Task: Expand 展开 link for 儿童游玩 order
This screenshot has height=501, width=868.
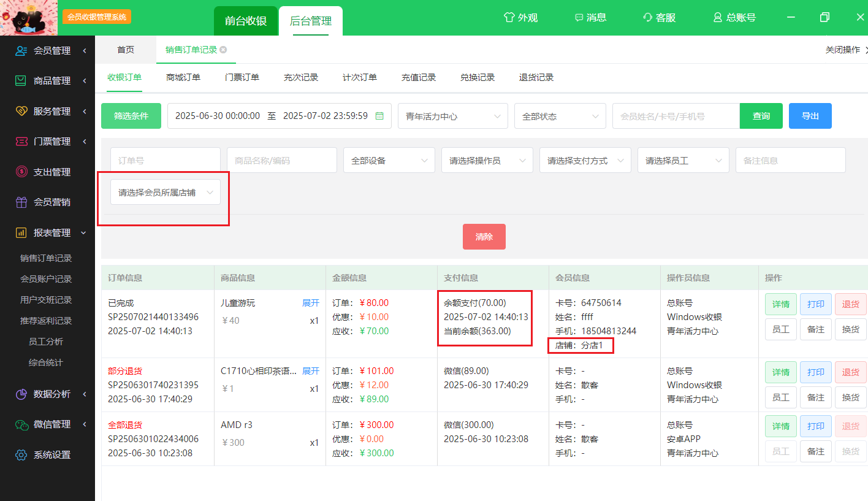Action: click(311, 303)
